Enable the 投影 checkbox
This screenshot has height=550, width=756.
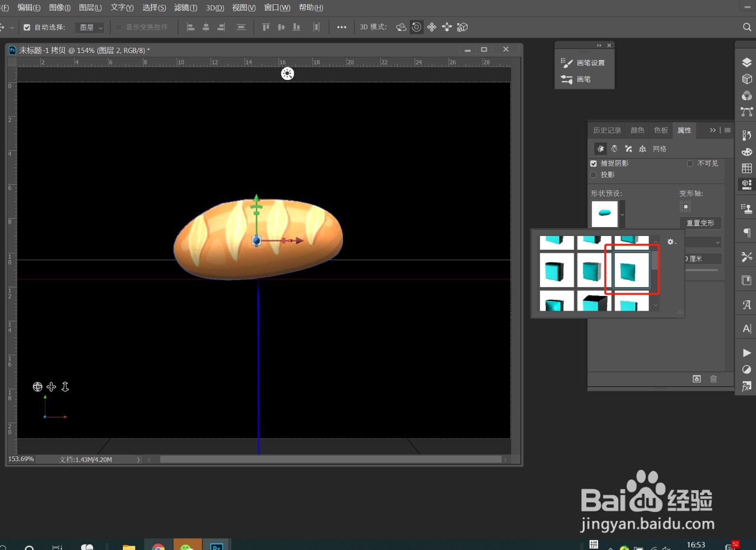(593, 175)
